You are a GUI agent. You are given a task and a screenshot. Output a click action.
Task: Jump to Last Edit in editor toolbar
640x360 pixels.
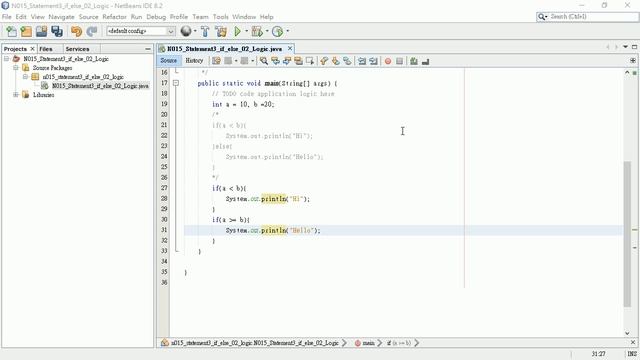[216, 61]
